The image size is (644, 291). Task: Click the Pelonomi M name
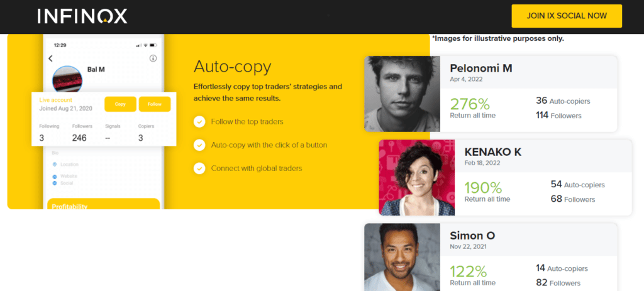pos(481,68)
